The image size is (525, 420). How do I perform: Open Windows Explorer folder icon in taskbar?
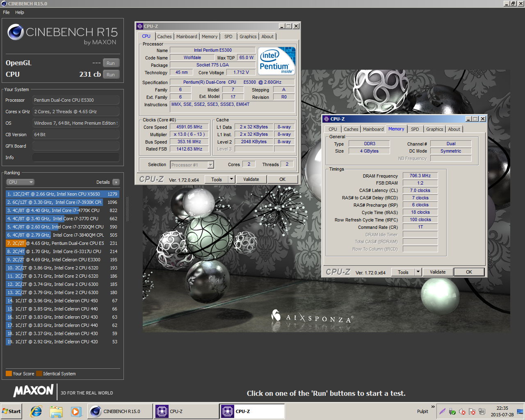coord(56,411)
